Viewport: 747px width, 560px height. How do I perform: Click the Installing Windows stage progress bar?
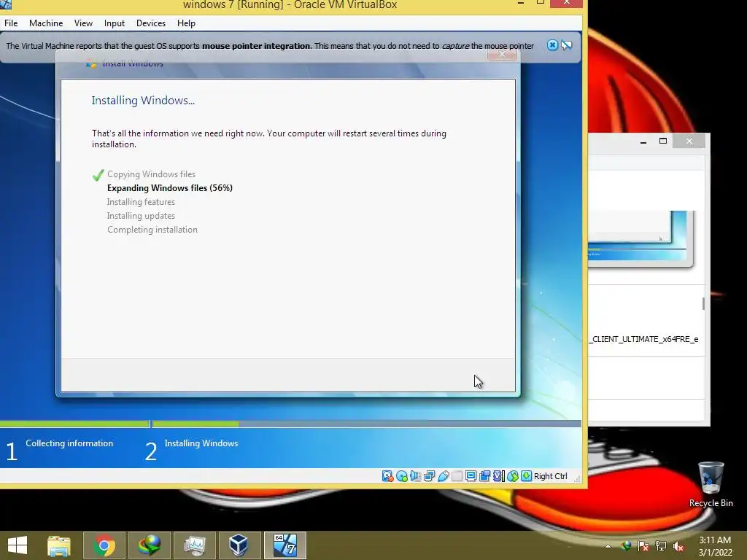click(367, 424)
